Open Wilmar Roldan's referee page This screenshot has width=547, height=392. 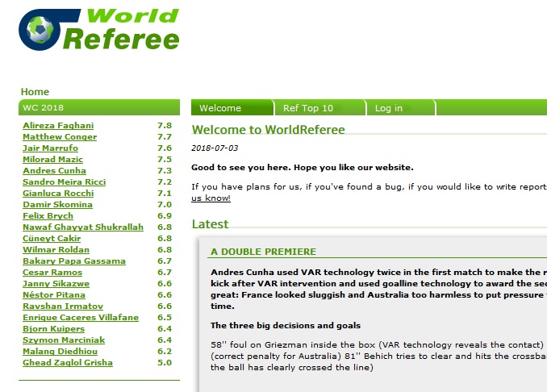(56, 250)
